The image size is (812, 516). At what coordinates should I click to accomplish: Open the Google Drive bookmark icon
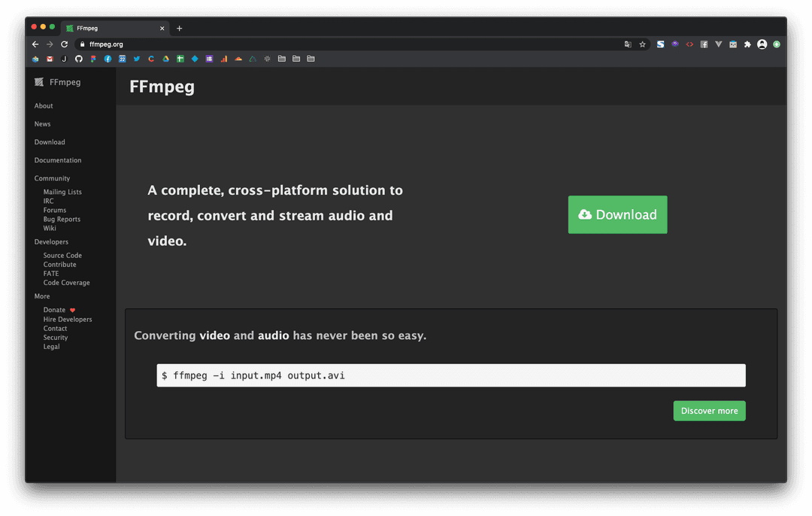click(x=165, y=59)
